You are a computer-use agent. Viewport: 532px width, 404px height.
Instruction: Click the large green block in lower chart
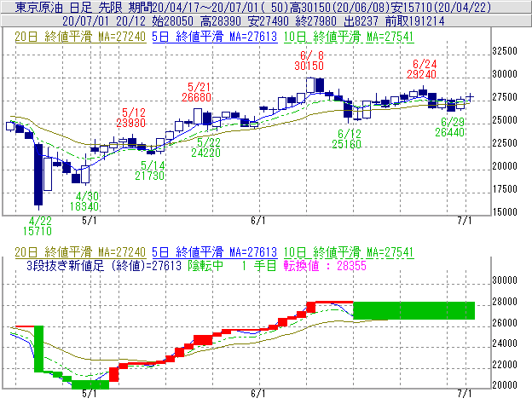tap(413, 310)
